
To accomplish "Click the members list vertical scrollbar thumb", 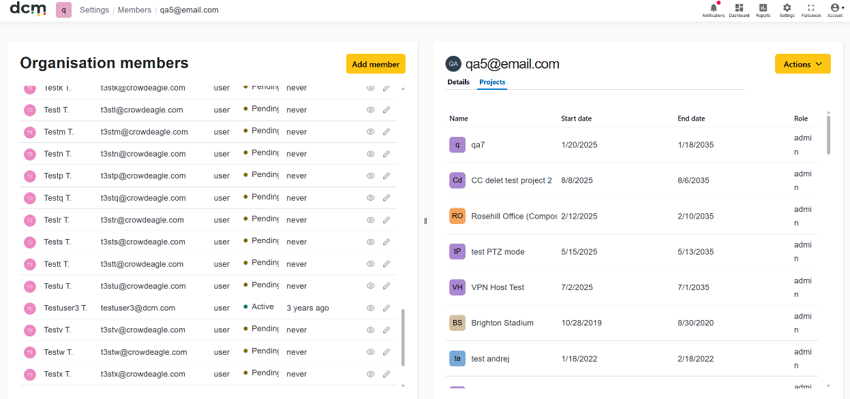I will (x=402, y=337).
